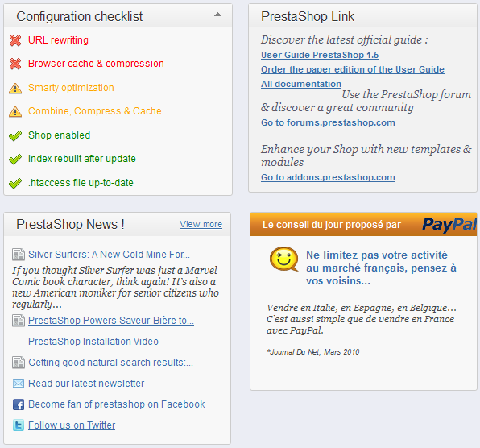This screenshot has height=448, width=480.
Task: Click the PayPal smiley face icon
Action: coord(284,259)
